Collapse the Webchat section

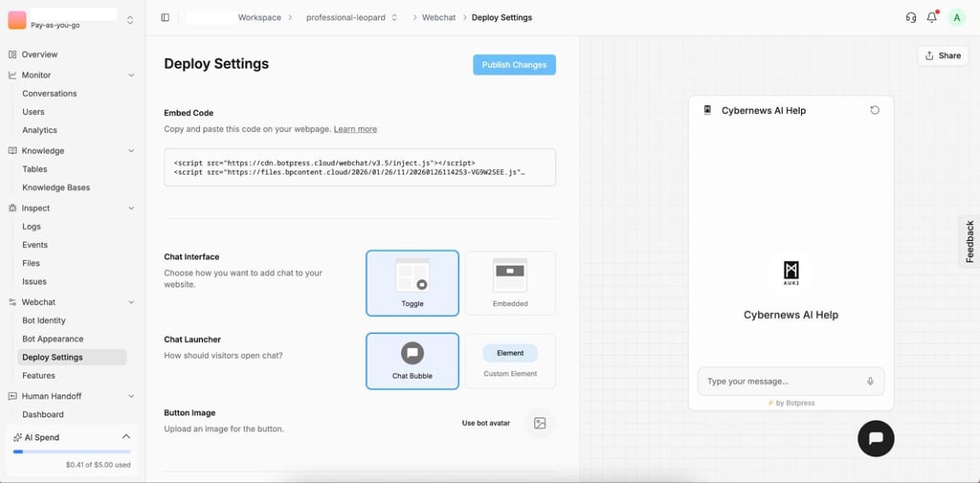131,302
